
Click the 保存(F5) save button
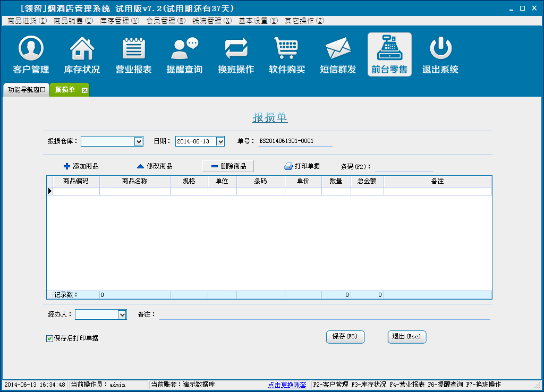tap(345, 337)
